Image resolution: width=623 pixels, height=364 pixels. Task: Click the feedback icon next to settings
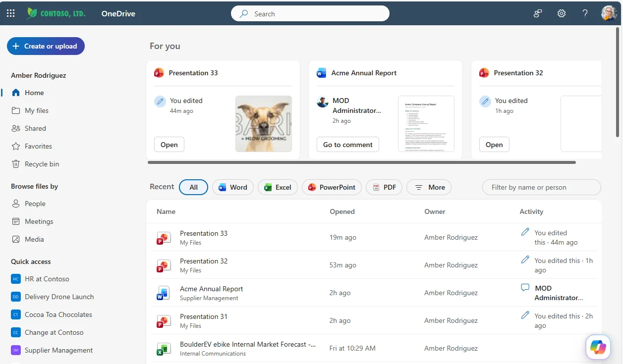[538, 14]
